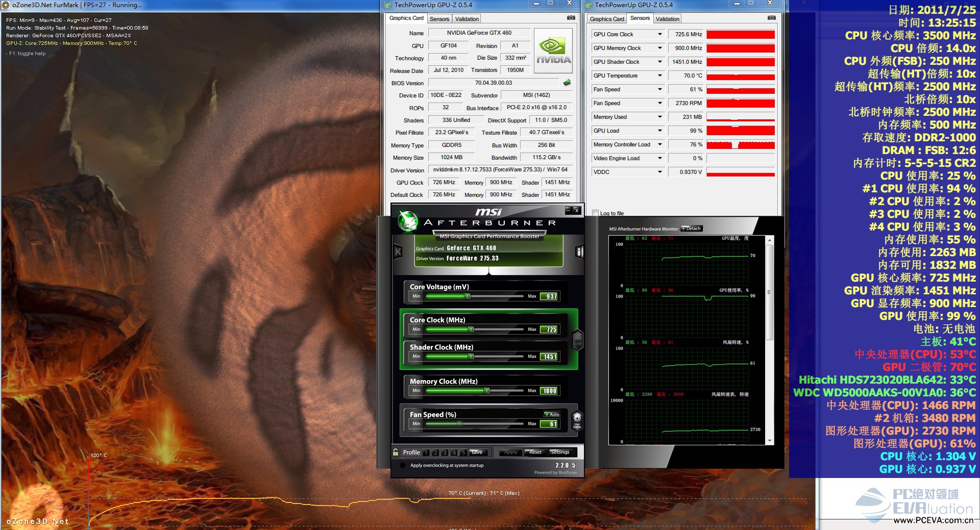The width and height of the screenshot is (980, 530).
Task: Click the Shader Clock slider handle
Action: click(471, 356)
